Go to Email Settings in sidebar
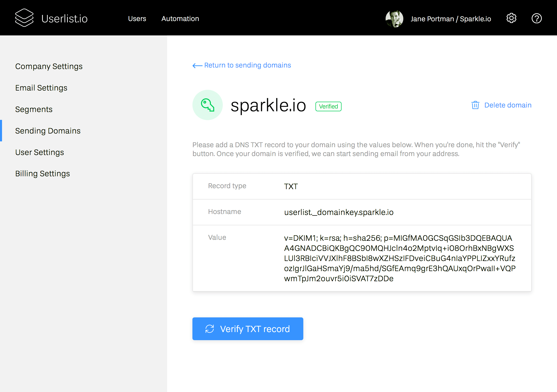The image size is (557, 392). tap(41, 88)
